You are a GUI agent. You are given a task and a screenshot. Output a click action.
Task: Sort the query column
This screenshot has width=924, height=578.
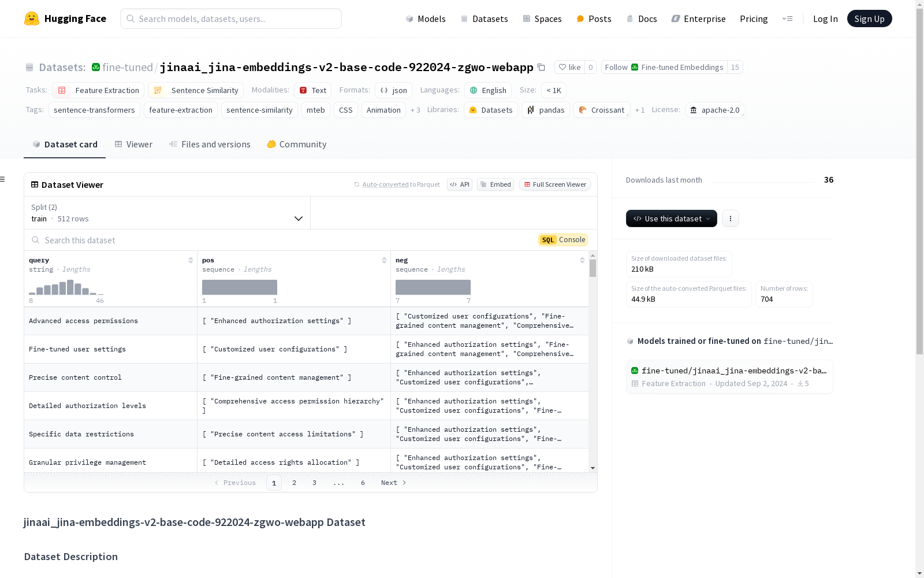coord(191,260)
